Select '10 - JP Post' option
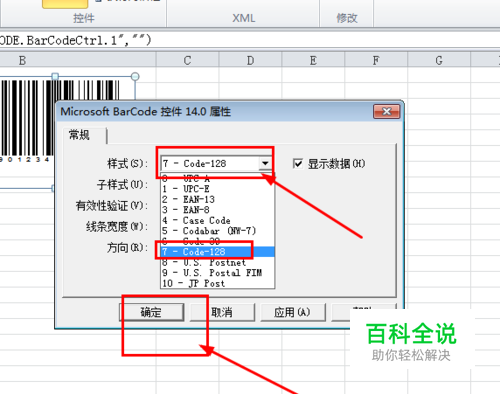The image size is (500, 394). coord(217,283)
